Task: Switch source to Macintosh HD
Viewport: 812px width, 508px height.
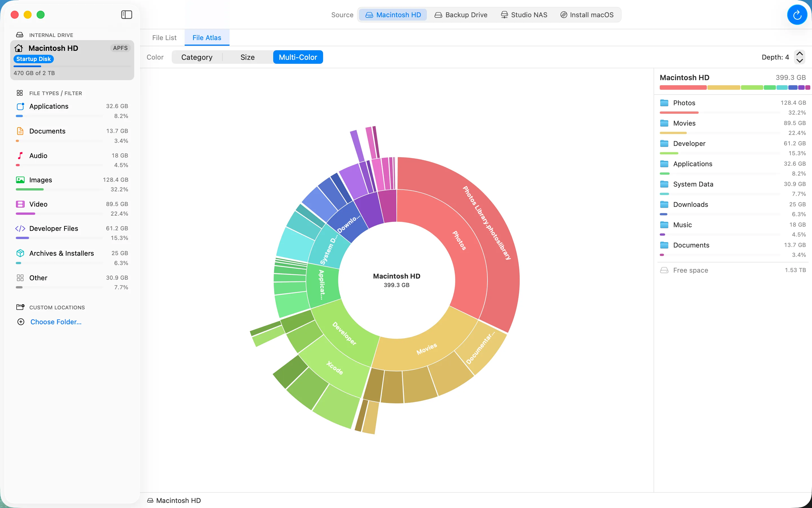Action: click(x=393, y=15)
